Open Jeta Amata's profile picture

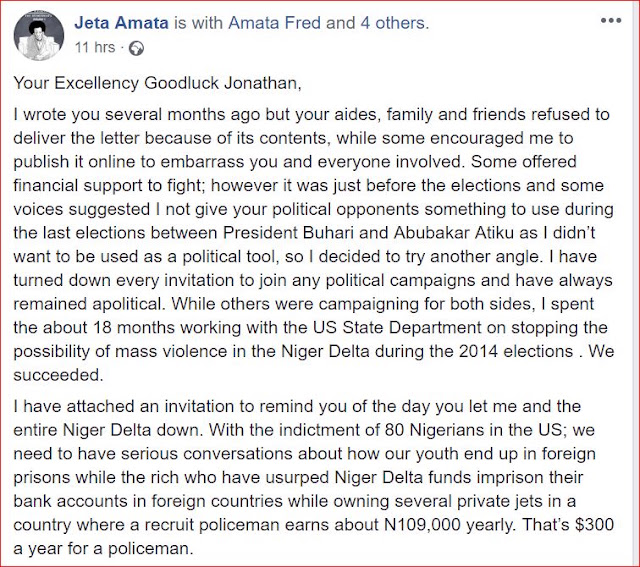(x=39, y=36)
